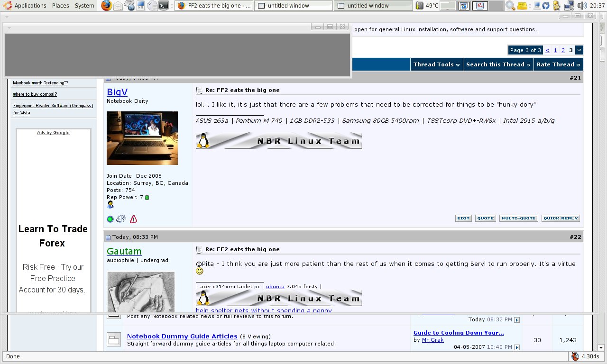Viewport: 607px width, 364px height.
Task: Click Gautam's drawing hands avatar
Action: point(141,292)
